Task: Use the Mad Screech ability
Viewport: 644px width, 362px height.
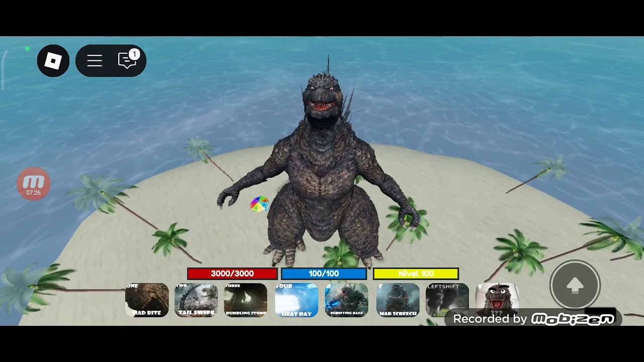Action: tap(398, 300)
